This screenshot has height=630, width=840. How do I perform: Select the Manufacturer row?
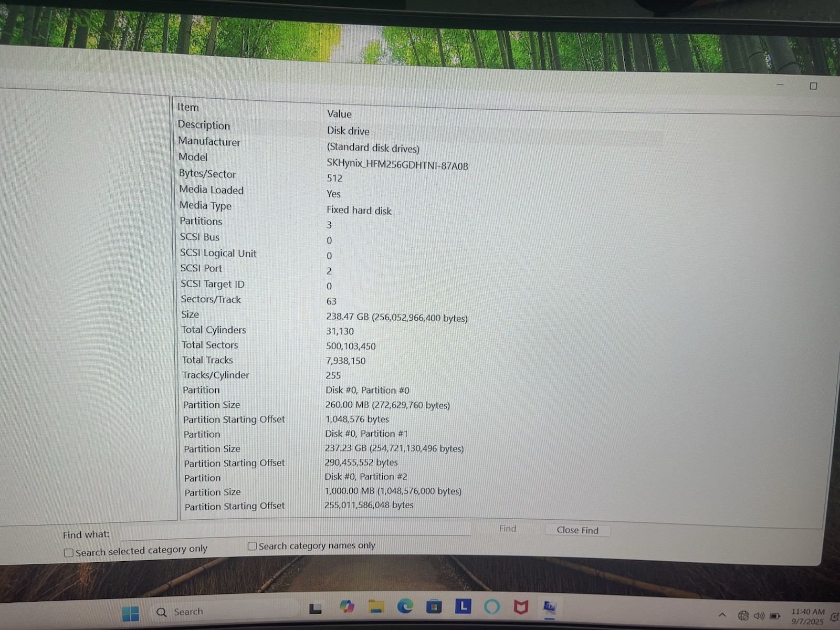click(209, 141)
